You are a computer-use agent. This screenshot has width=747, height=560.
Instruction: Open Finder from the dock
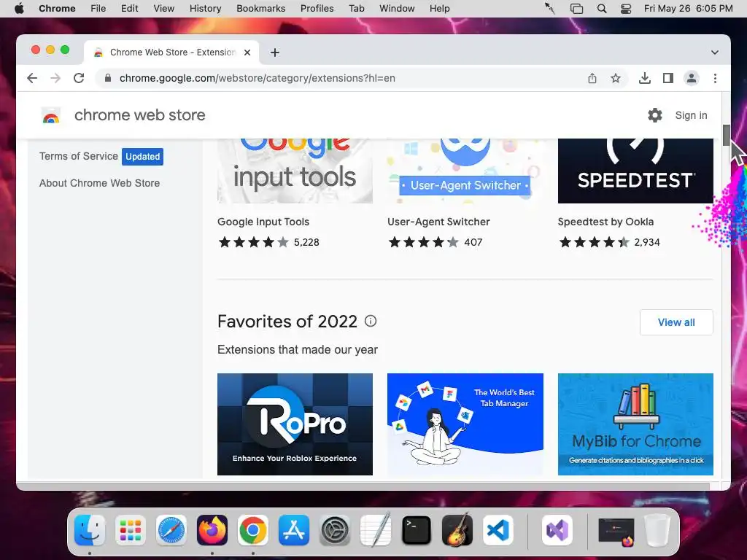click(90, 530)
